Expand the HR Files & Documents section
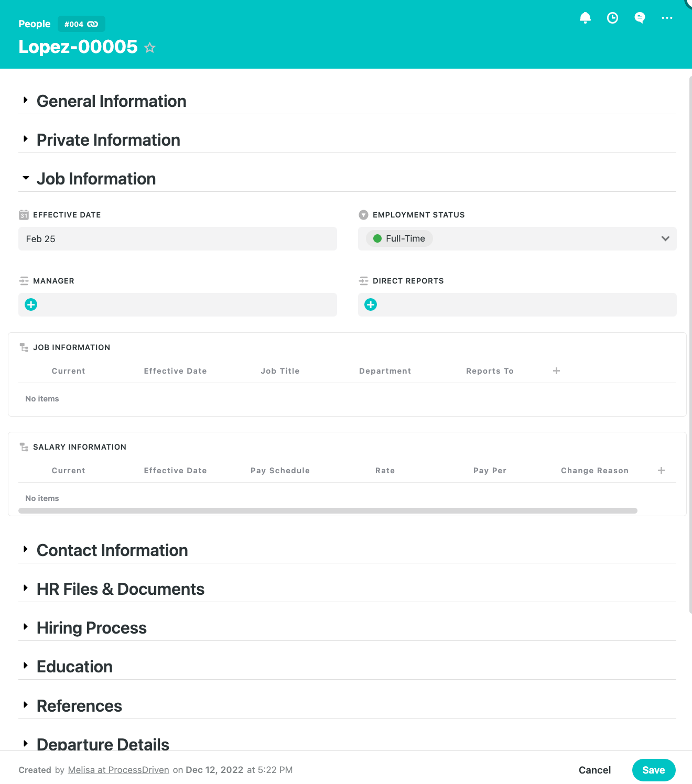The image size is (692, 784). tap(25, 588)
